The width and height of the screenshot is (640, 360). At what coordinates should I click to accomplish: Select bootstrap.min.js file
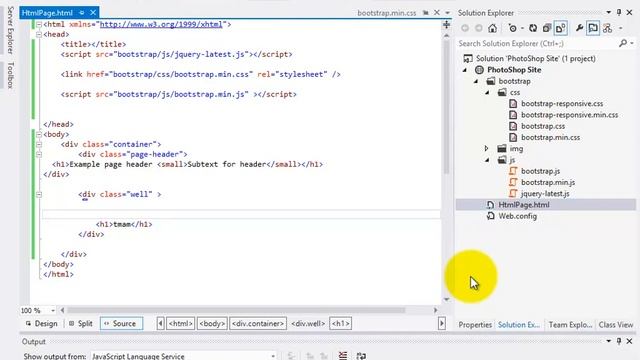(548, 182)
